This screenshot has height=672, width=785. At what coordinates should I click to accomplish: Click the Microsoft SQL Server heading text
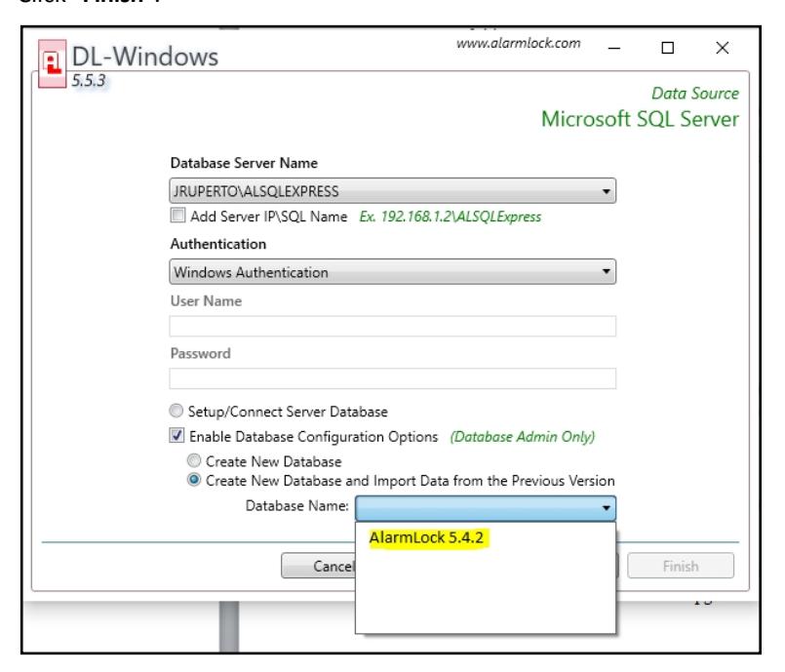point(640,119)
